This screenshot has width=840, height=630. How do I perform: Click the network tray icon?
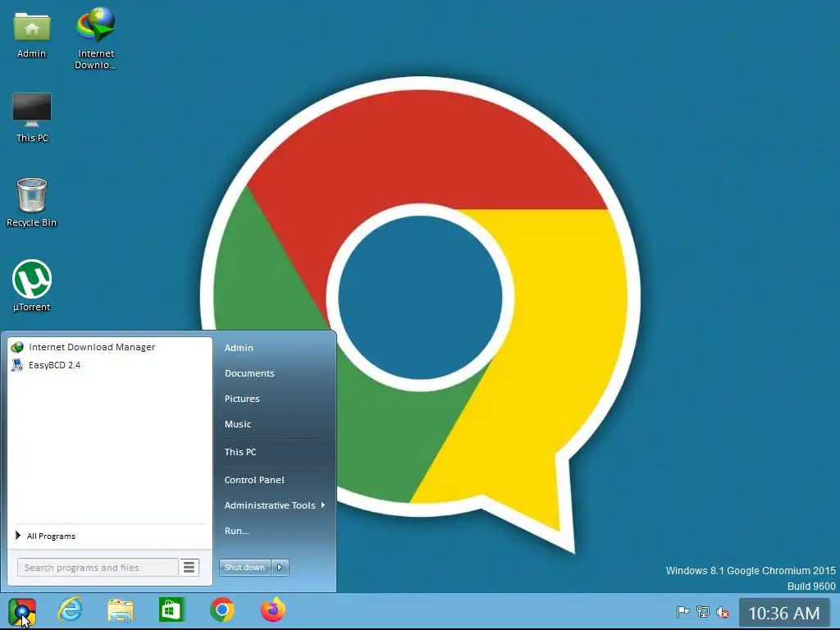click(703, 612)
